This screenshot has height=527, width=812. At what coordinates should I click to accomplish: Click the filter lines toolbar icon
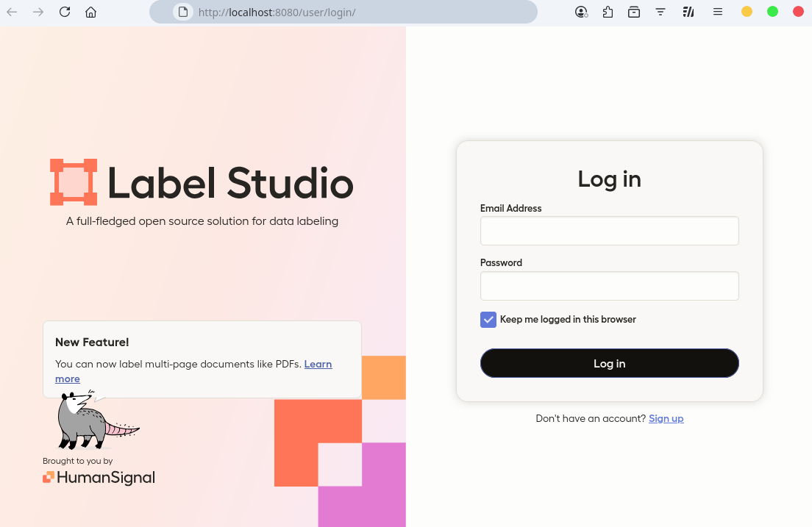(660, 12)
